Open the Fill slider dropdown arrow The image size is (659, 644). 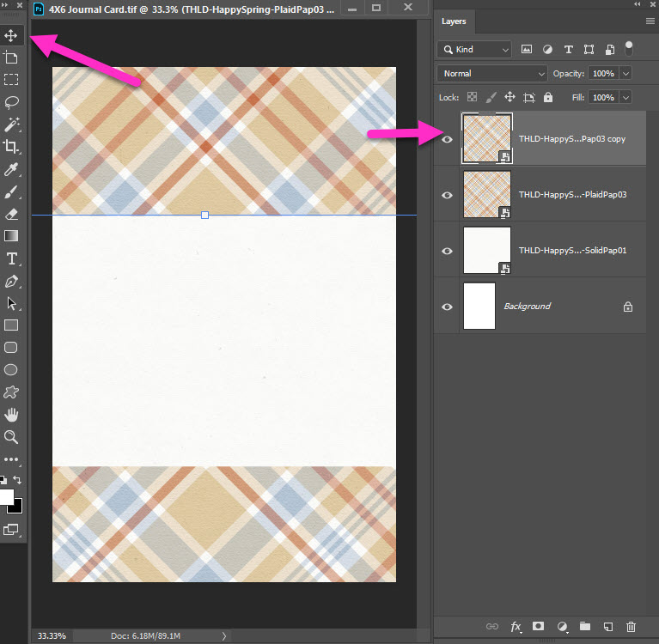pyautogui.click(x=625, y=98)
